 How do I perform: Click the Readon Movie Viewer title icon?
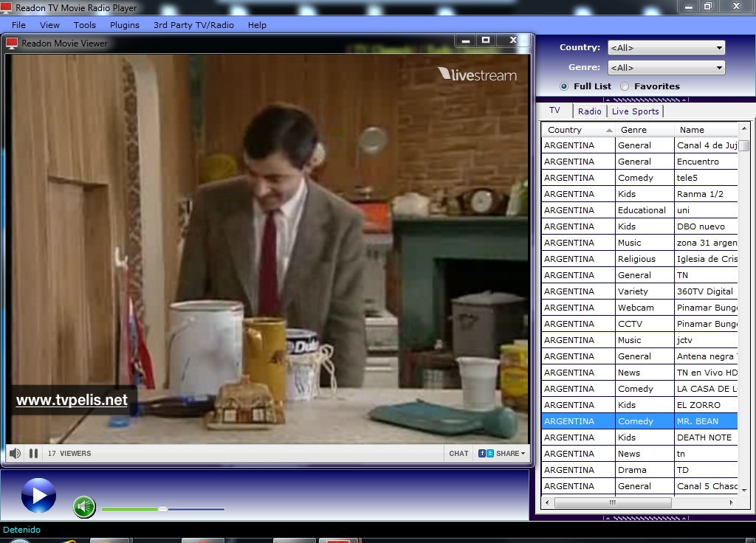click(x=12, y=44)
